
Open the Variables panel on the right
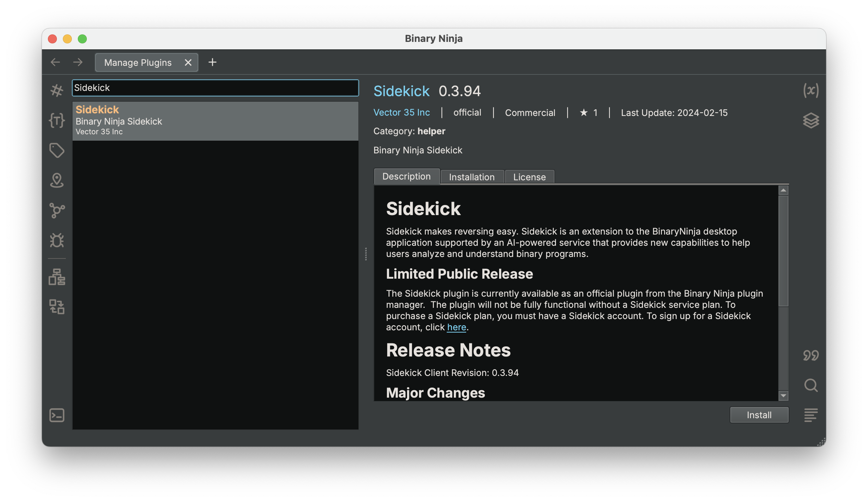pyautogui.click(x=811, y=90)
